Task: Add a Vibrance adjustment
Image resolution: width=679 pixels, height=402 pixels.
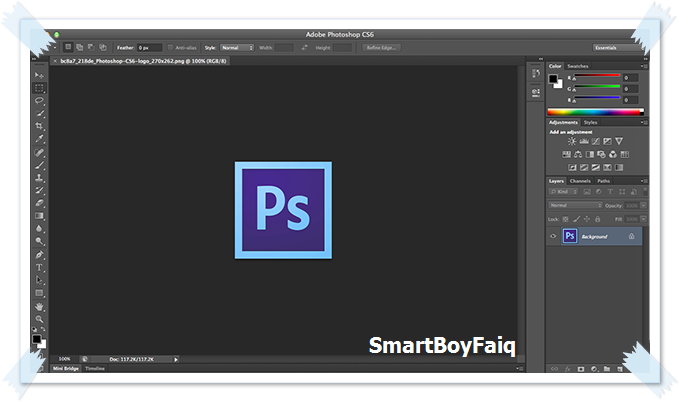Action: [619, 141]
